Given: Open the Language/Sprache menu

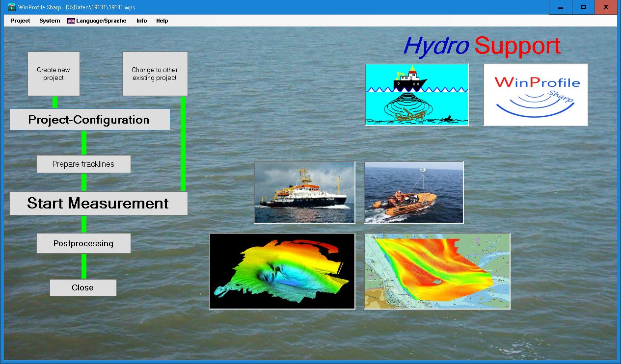Looking at the screenshot, I should (x=101, y=21).
